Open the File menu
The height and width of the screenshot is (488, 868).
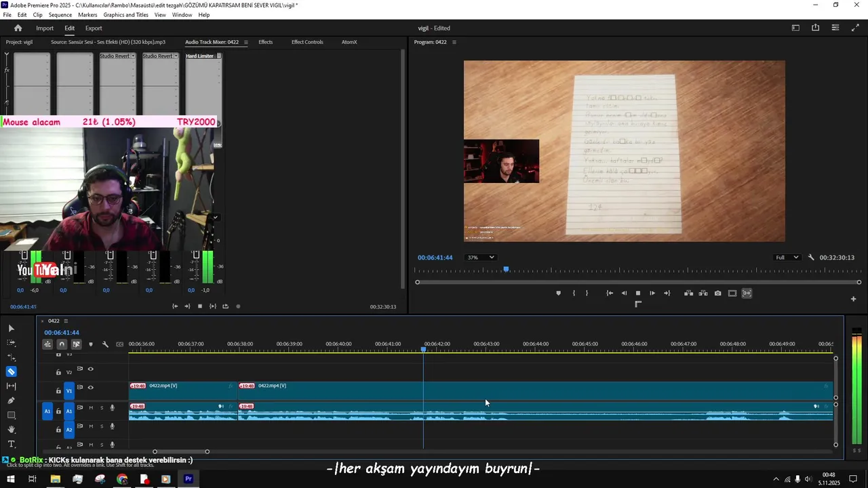(7, 15)
